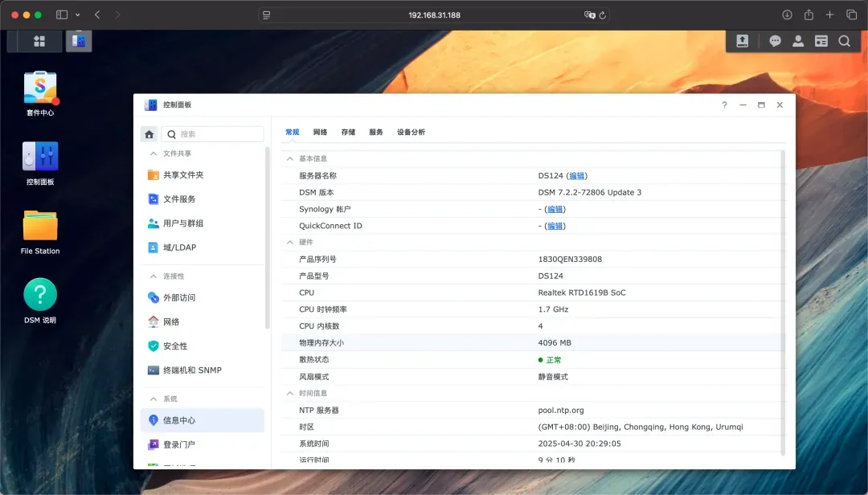Click the memory value '4096 MB'

pyautogui.click(x=555, y=343)
